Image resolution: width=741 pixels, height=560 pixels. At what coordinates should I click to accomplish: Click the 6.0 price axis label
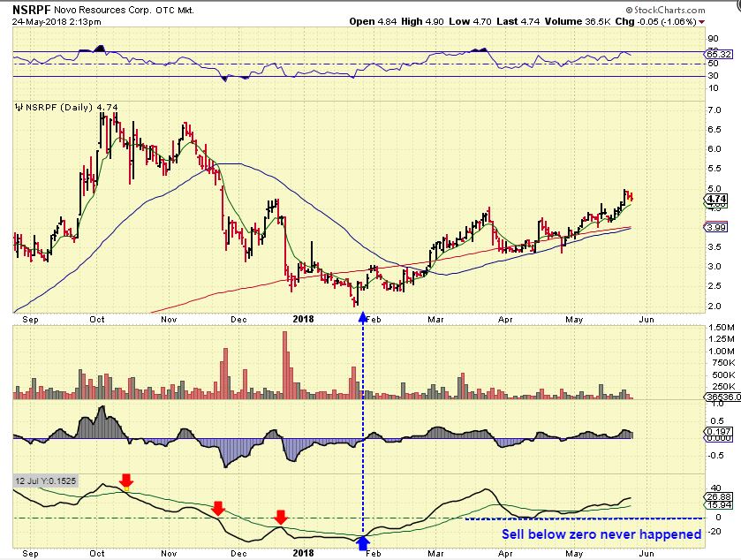coord(715,149)
